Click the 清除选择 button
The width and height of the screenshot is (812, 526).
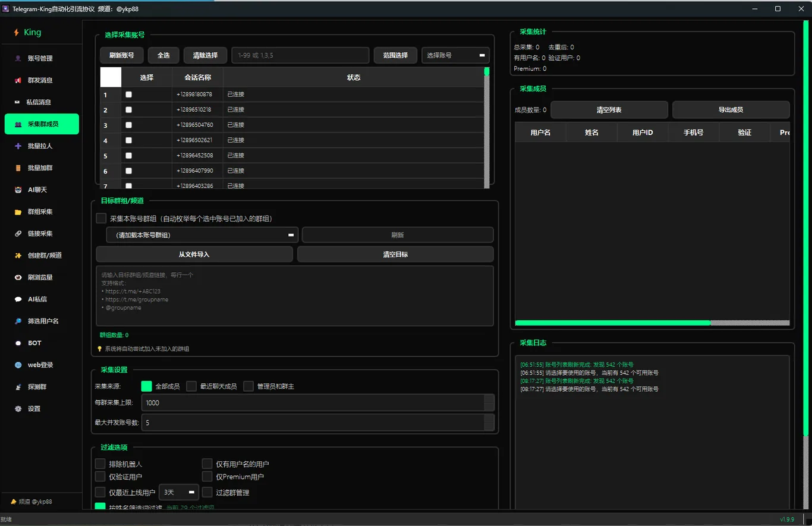click(x=205, y=55)
